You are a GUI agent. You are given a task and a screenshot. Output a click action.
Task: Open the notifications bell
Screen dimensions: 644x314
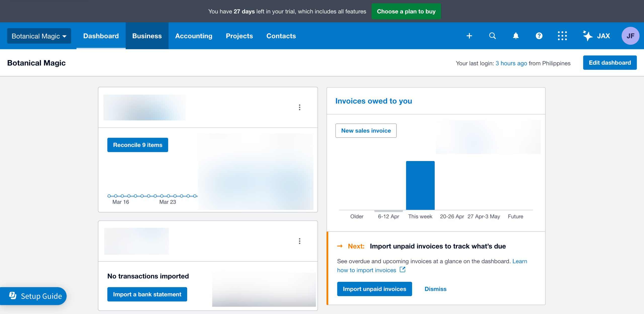pos(516,36)
